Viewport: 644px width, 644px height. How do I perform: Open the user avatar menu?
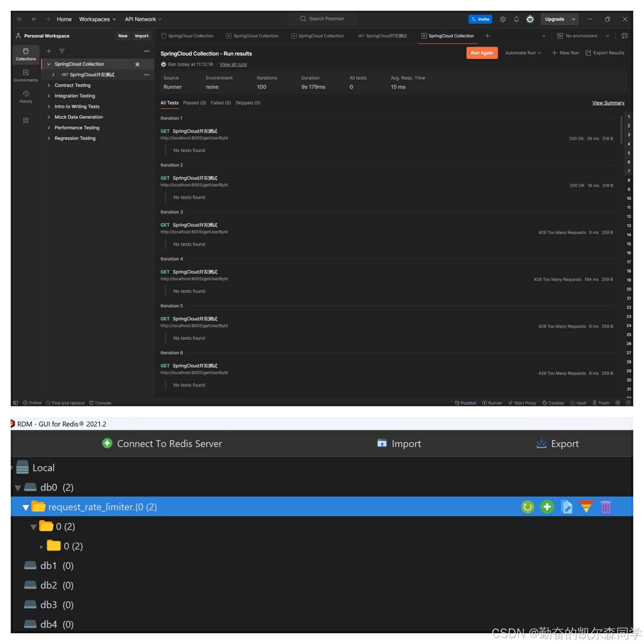530,19
